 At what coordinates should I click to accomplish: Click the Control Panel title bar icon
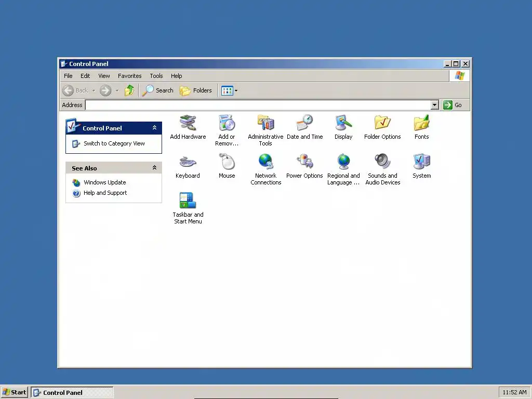[64, 64]
